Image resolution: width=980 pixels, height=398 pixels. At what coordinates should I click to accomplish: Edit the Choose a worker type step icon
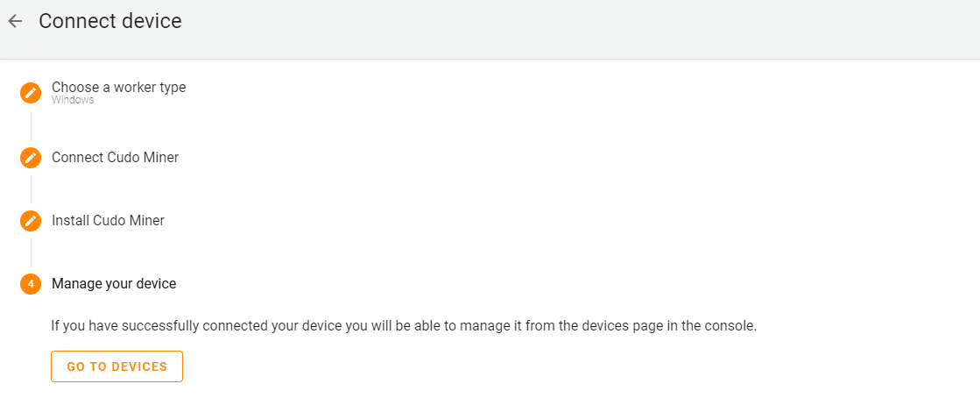[x=30, y=93]
